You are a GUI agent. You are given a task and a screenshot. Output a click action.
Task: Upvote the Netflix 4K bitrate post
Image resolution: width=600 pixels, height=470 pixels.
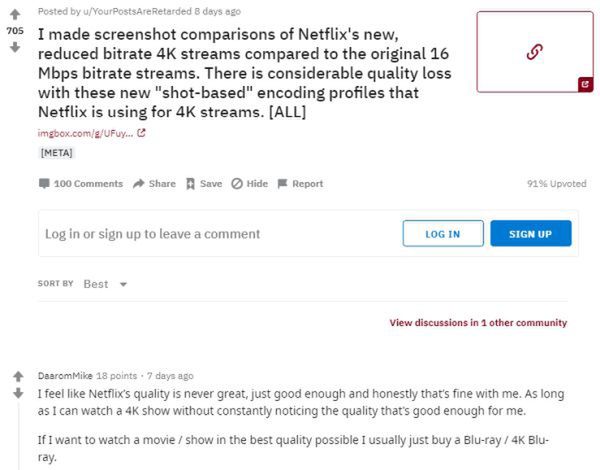tap(16, 14)
